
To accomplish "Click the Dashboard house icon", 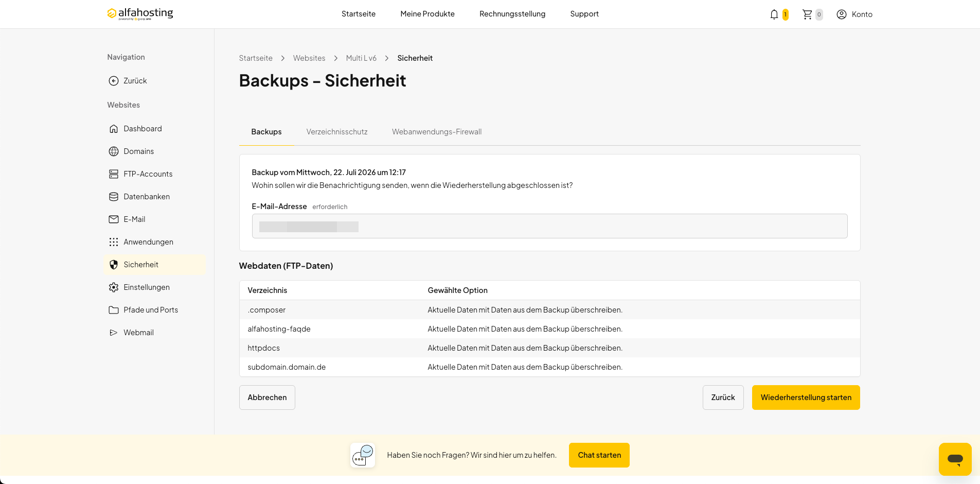I will click(x=114, y=129).
